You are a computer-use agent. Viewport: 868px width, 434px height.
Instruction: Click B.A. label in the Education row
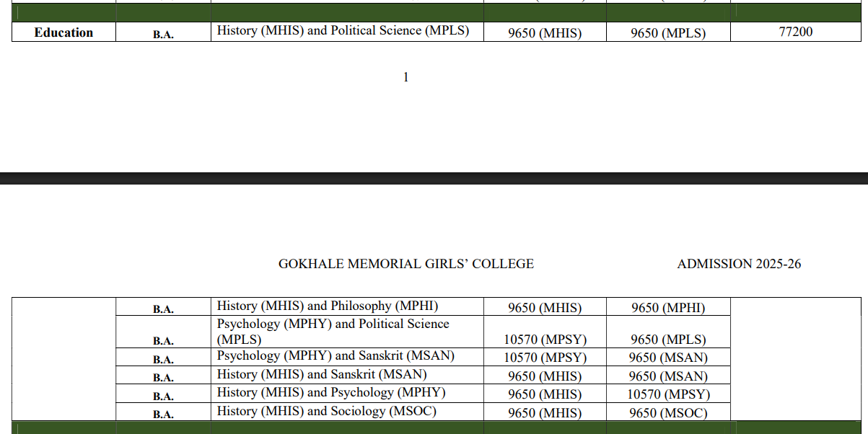[x=163, y=34]
